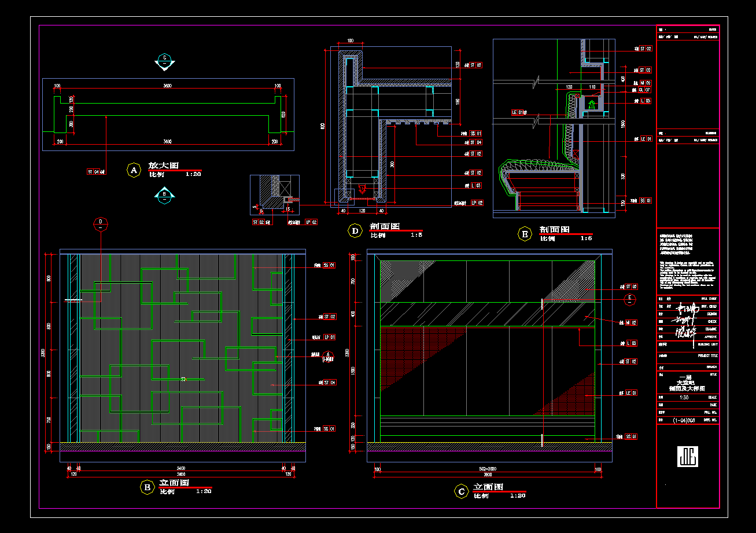Click the ST 04 tag below enlarged plan
756x533 pixels.
point(94,172)
